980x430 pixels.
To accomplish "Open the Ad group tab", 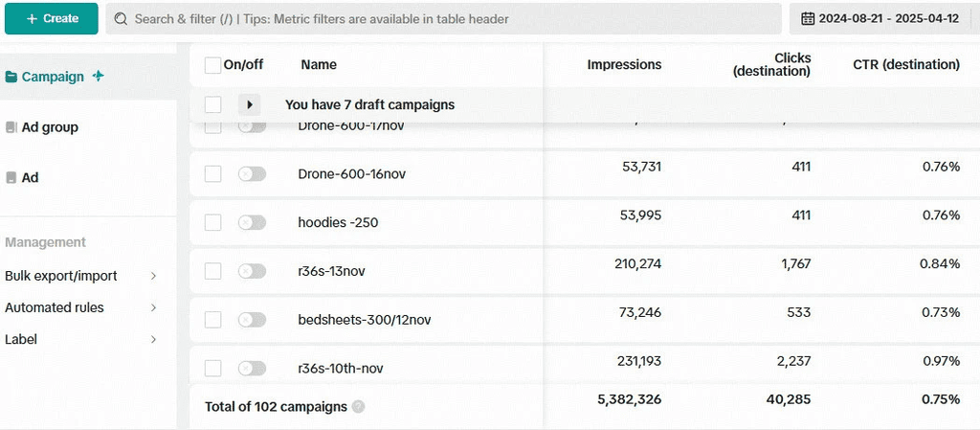I will click(50, 127).
